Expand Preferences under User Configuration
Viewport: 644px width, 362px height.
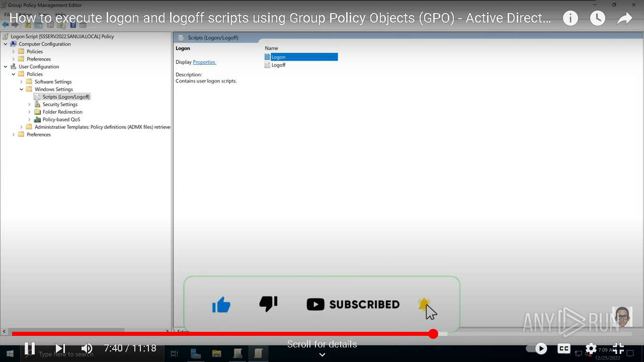14,134
